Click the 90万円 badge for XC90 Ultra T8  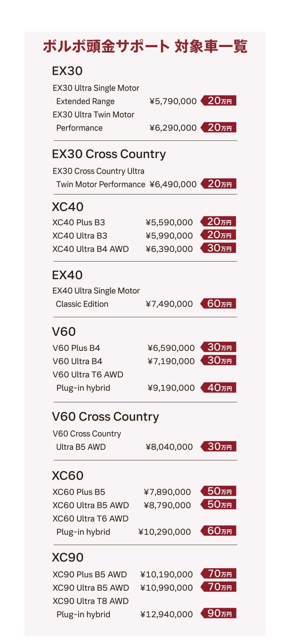pyautogui.click(x=218, y=613)
